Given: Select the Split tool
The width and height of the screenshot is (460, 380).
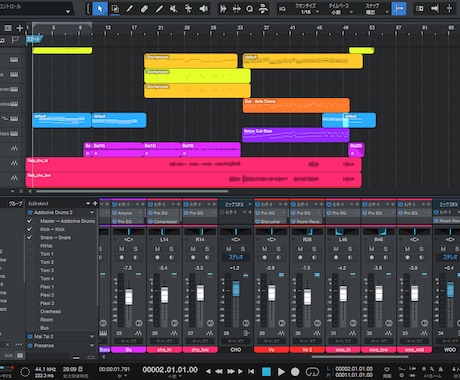Looking at the screenshot, I should 130,9.
